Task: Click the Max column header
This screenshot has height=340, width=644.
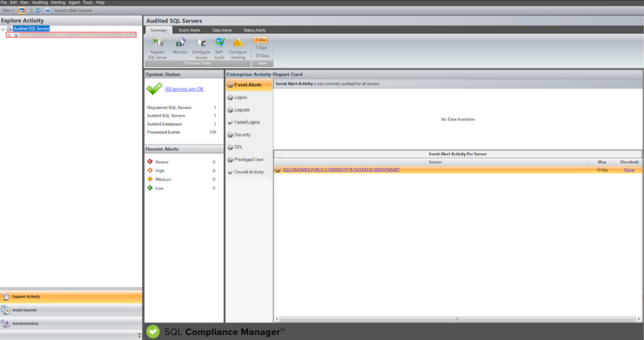Action: click(602, 162)
